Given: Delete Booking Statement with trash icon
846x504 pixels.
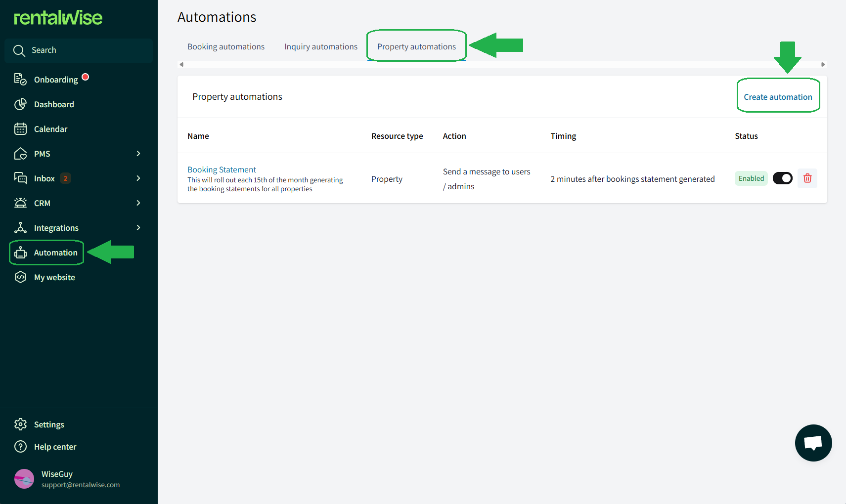Looking at the screenshot, I should pyautogui.click(x=807, y=178).
